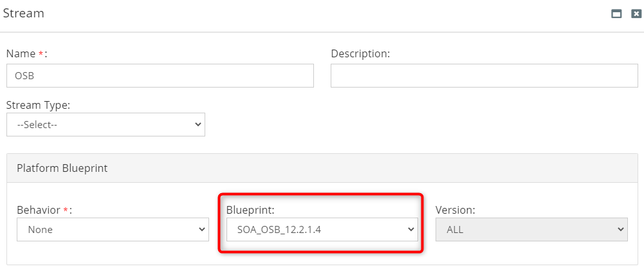The height and width of the screenshot is (271, 644).
Task: Click the Name field label
Action: point(27,54)
